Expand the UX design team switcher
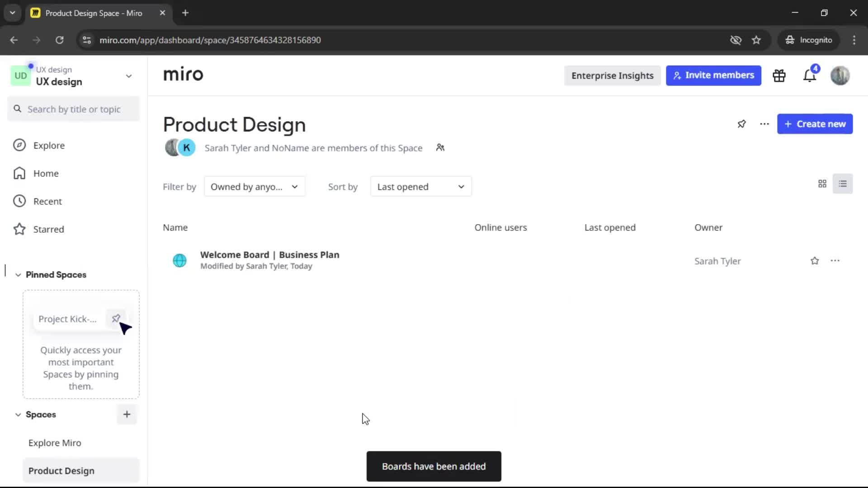Viewport: 868px width, 488px height. 129,76
